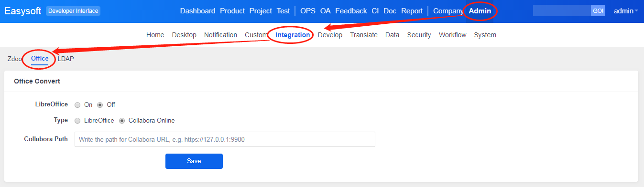Open the Zdoo integration tab
The image size is (644, 187).
coord(15,59)
